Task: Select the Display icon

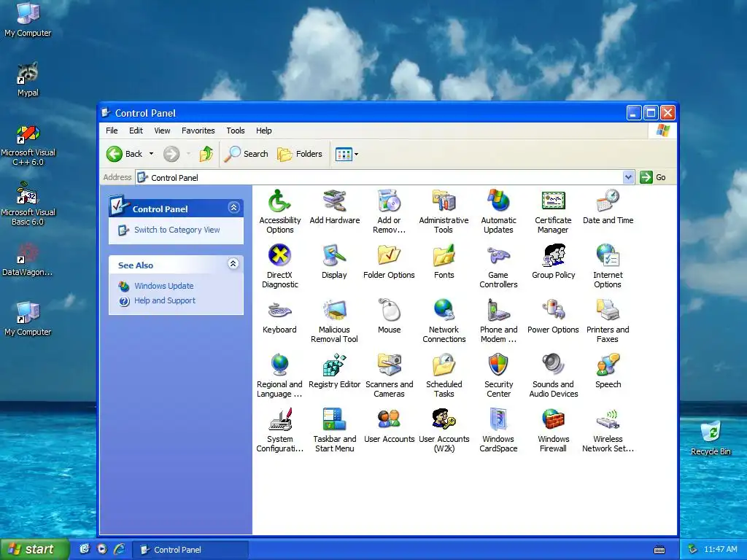Action: coord(334,256)
